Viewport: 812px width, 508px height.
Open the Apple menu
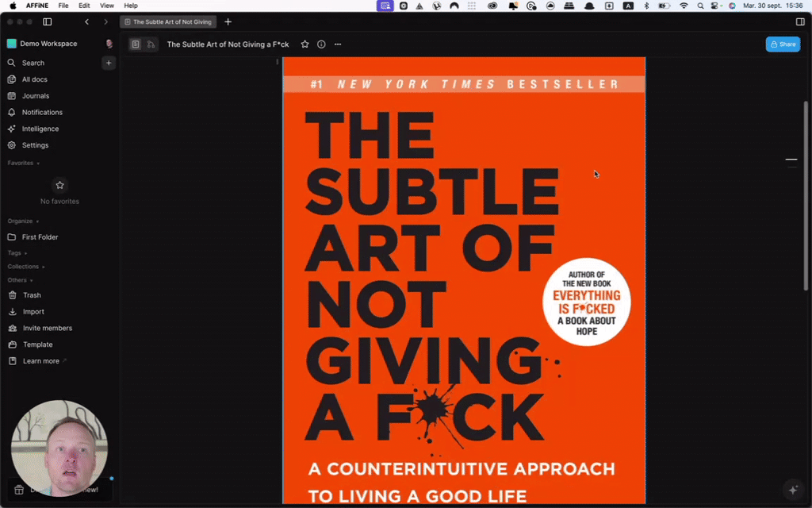coord(13,6)
